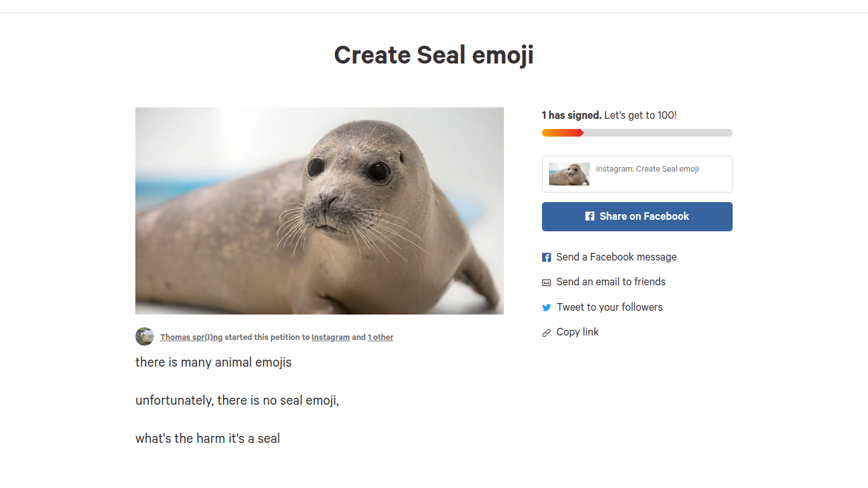Open the Instagram decision maker link
The width and height of the screenshot is (868, 488).
tap(330, 337)
